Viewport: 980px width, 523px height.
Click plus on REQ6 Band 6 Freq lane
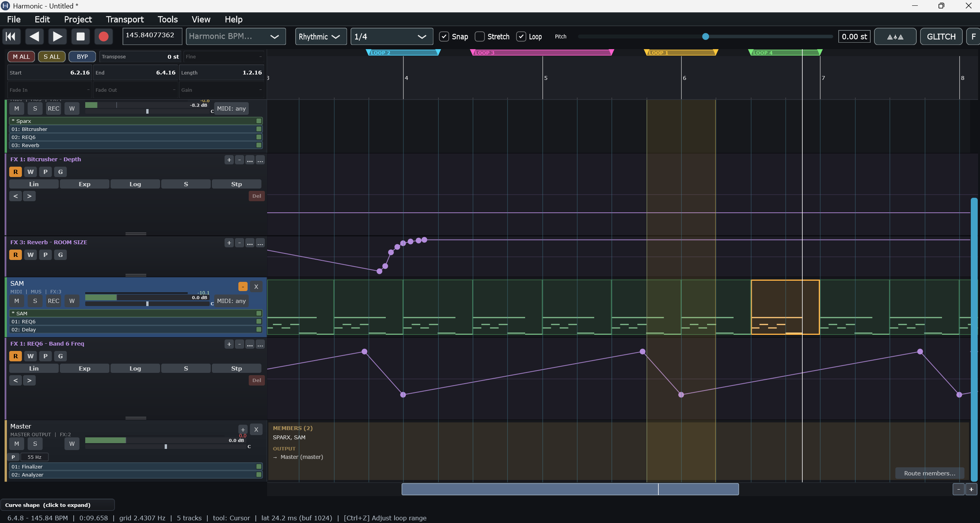point(229,344)
